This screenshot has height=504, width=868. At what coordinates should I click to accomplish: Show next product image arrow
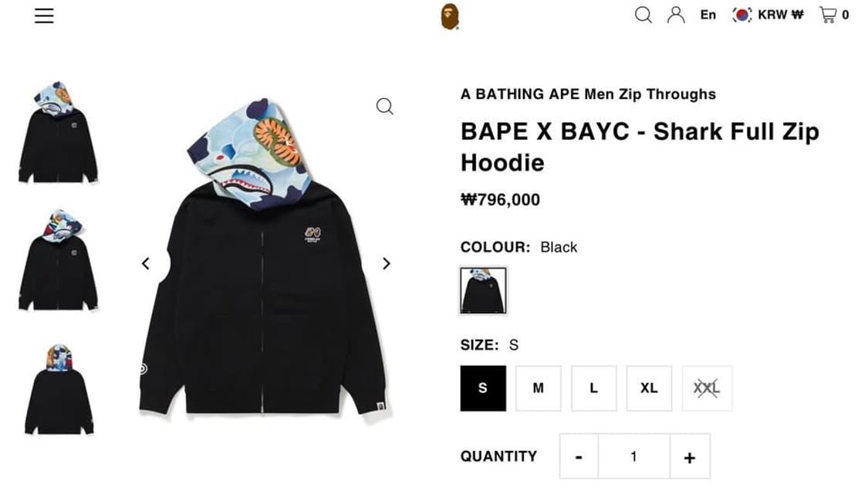(x=387, y=264)
